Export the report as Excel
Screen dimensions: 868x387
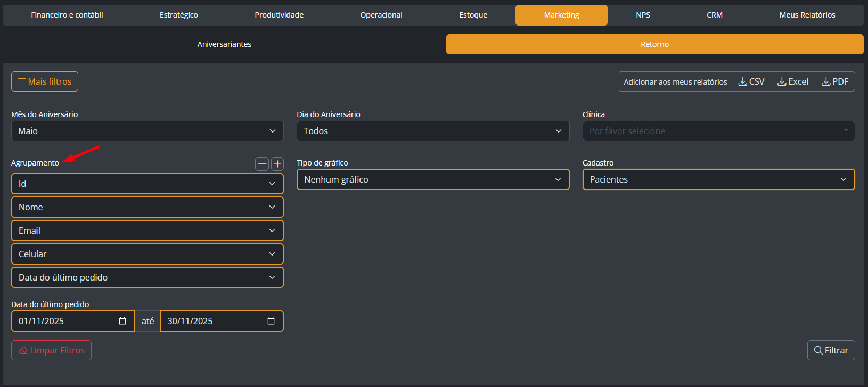click(x=793, y=81)
